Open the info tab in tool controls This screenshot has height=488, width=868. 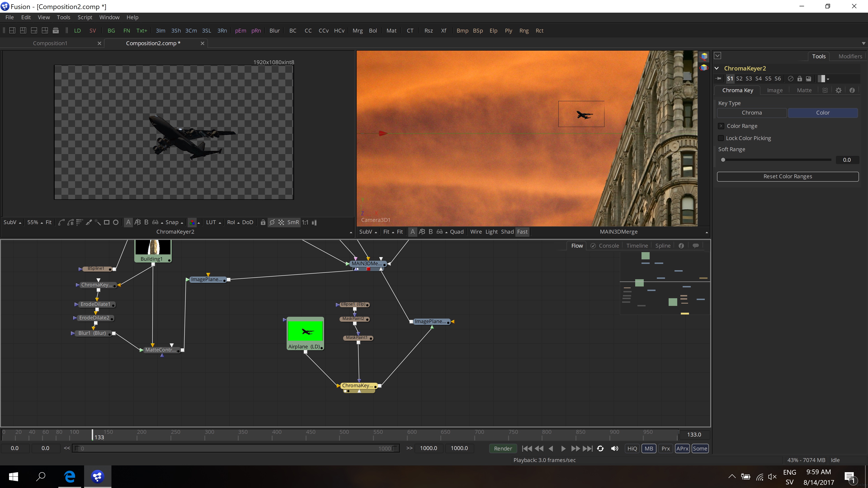(x=852, y=90)
